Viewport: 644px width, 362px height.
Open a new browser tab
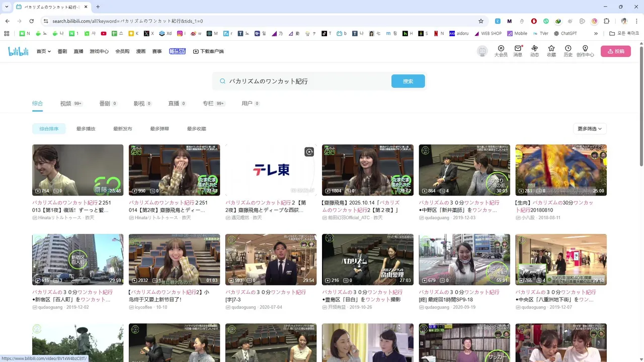pyautogui.click(x=98, y=7)
